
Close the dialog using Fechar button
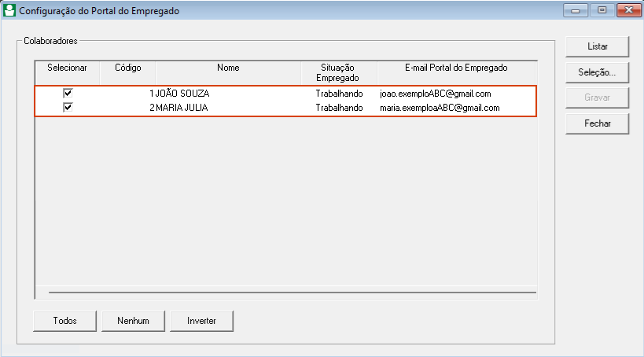(x=597, y=123)
